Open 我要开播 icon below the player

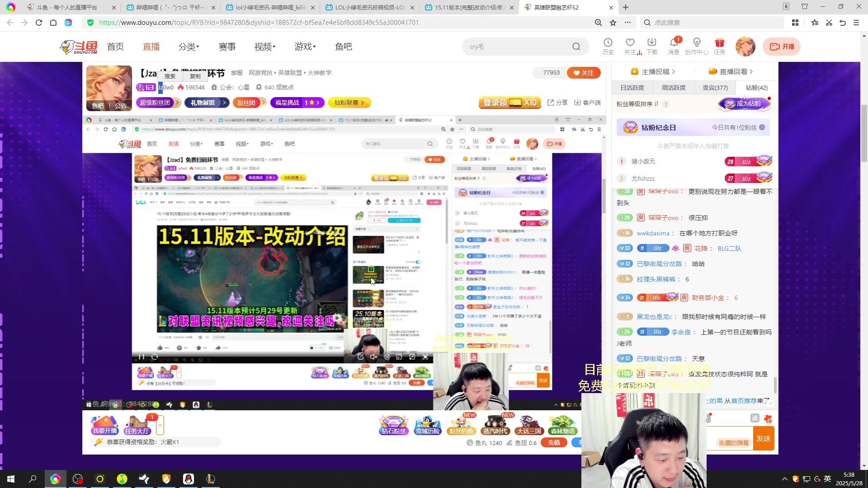(105, 425)
